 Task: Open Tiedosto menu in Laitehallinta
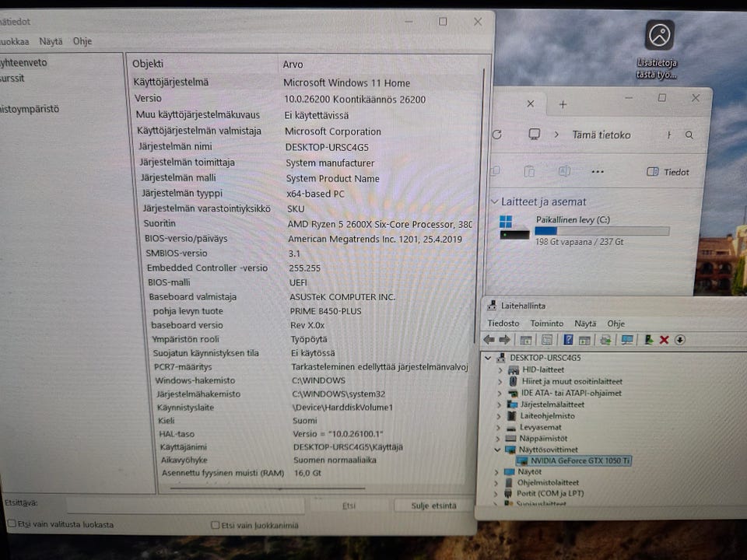click(503, 324)
